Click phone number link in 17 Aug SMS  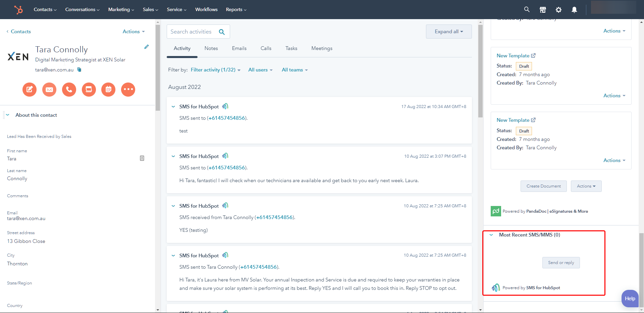click(x=227, y=118)
